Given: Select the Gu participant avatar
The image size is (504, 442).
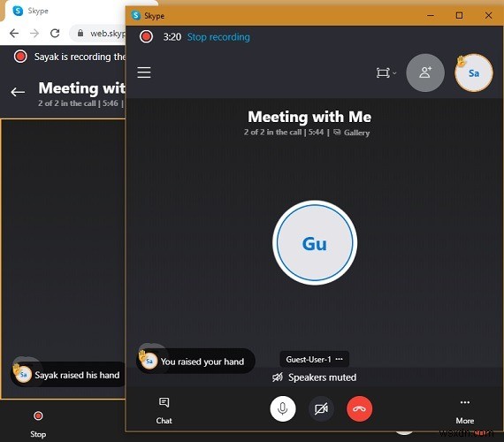Looking at the screenshot, I should pyautogui.click(x=315, y=243).
